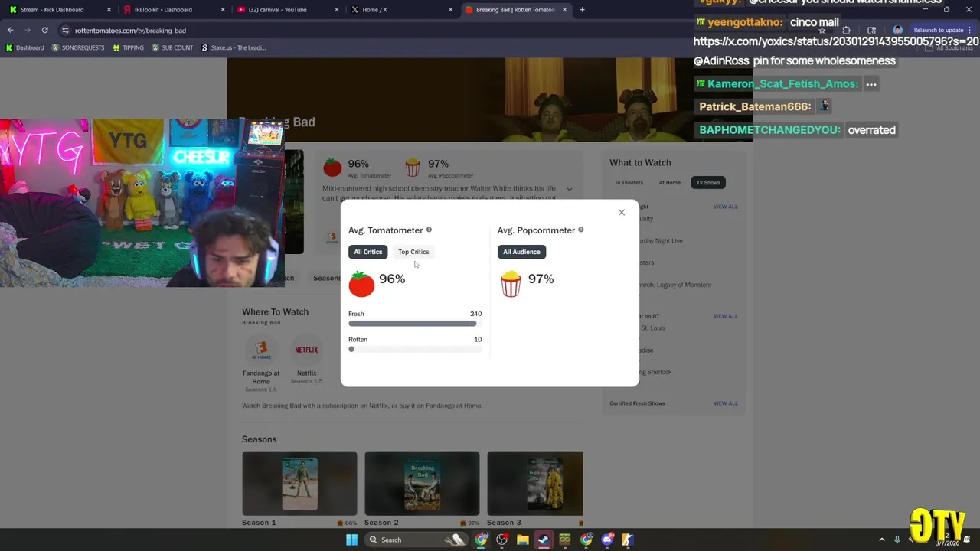Go forward in browser history
Viewport: 980px width, 551px height.
pyautogui.click(x=28, y=30)
